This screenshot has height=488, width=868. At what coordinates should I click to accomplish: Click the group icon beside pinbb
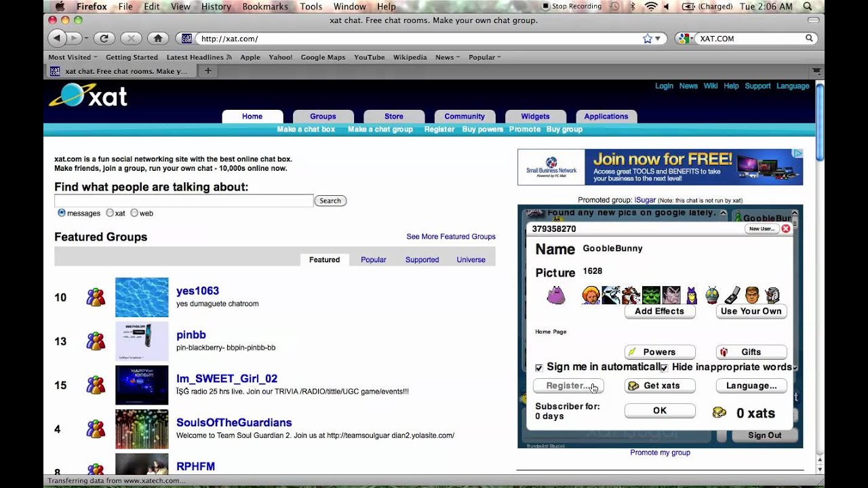pos(96,341)
